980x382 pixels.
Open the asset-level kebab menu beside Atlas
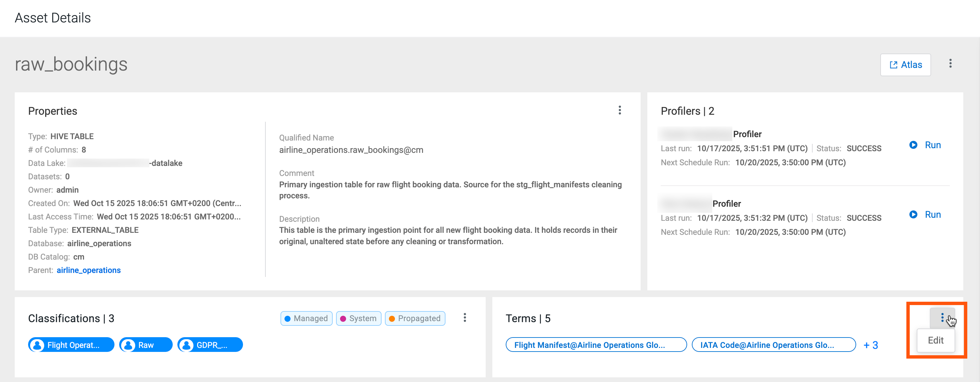[950, 64]
